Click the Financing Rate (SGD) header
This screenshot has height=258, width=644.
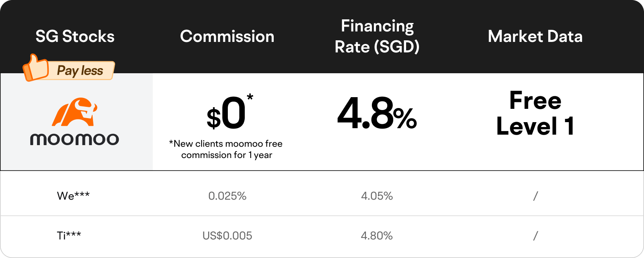click(x=377, y=36)
